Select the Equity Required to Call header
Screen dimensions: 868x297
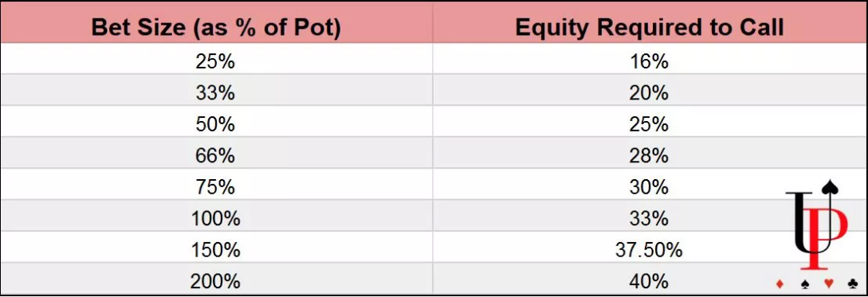650,29
